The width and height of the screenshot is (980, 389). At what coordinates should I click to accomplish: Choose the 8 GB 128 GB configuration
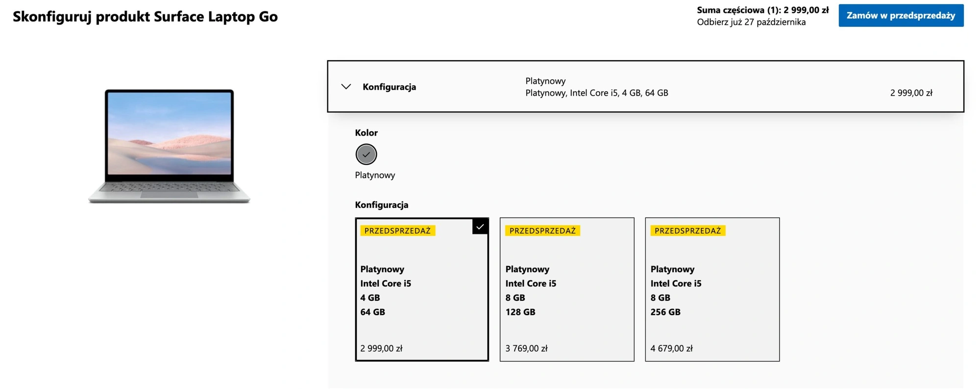pos(567,290)
